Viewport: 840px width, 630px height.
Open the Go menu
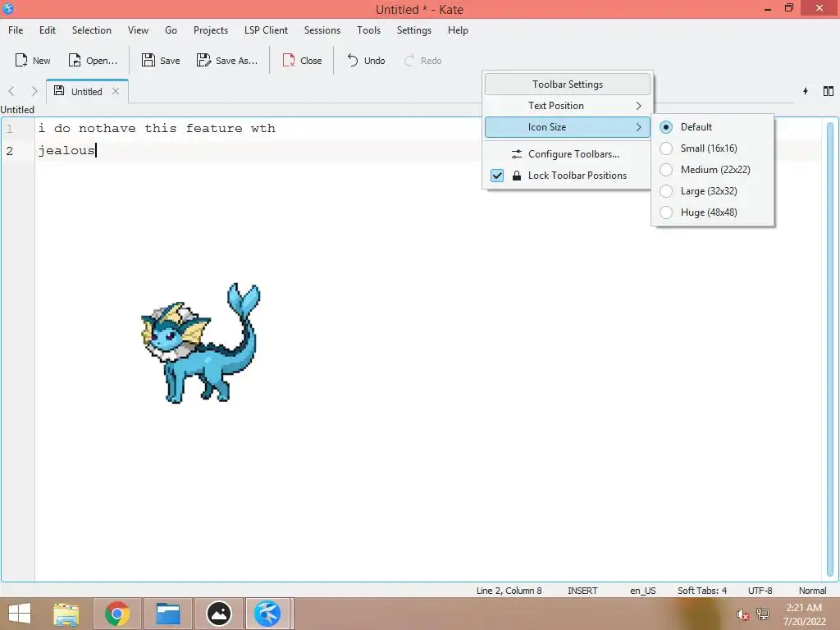tap(171, 30)
